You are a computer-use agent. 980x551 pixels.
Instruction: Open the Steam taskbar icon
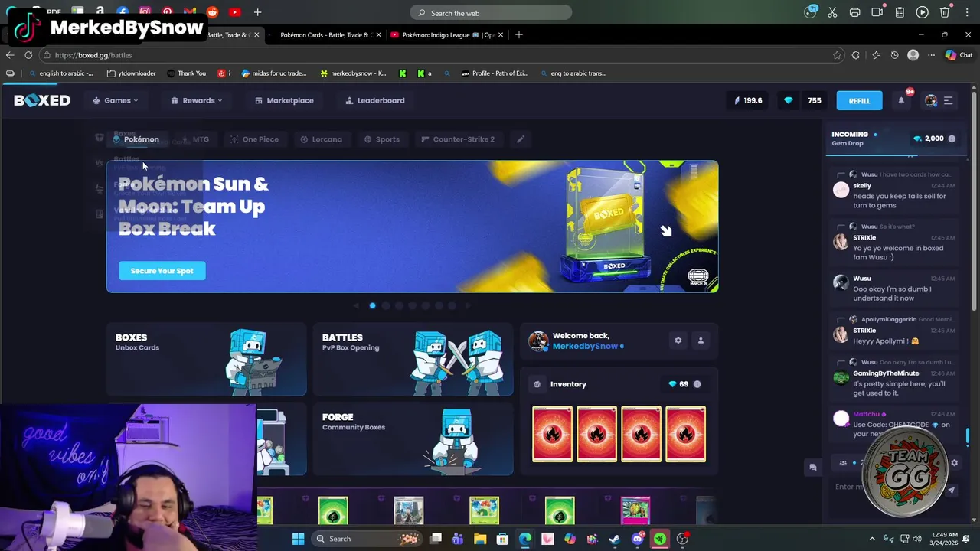(614, 539)
